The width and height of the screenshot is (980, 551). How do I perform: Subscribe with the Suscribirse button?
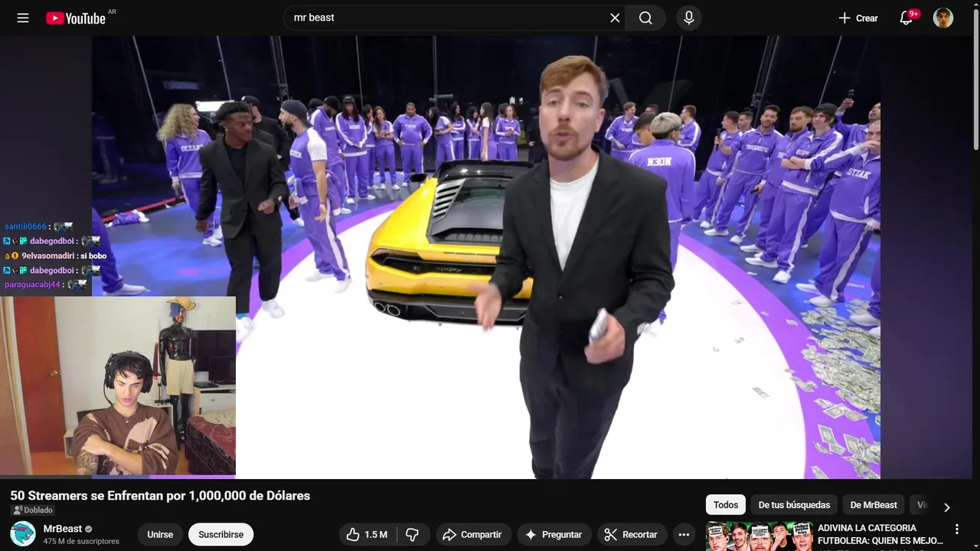pyautogui.click(x=221, y=534)
